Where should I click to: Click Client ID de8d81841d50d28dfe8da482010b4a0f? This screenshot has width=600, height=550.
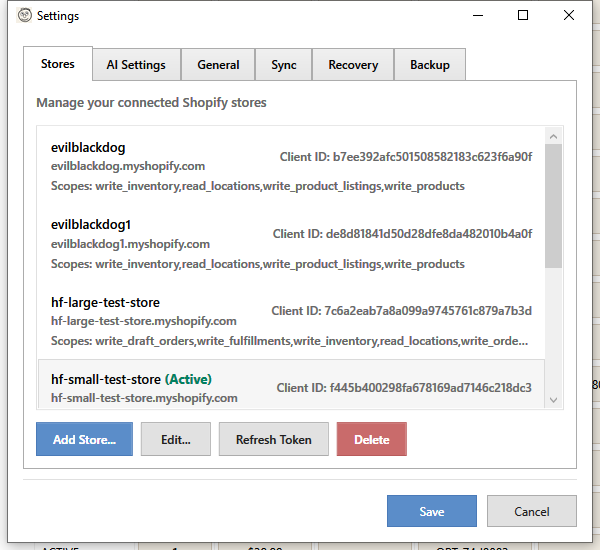[x=402, y=234]
